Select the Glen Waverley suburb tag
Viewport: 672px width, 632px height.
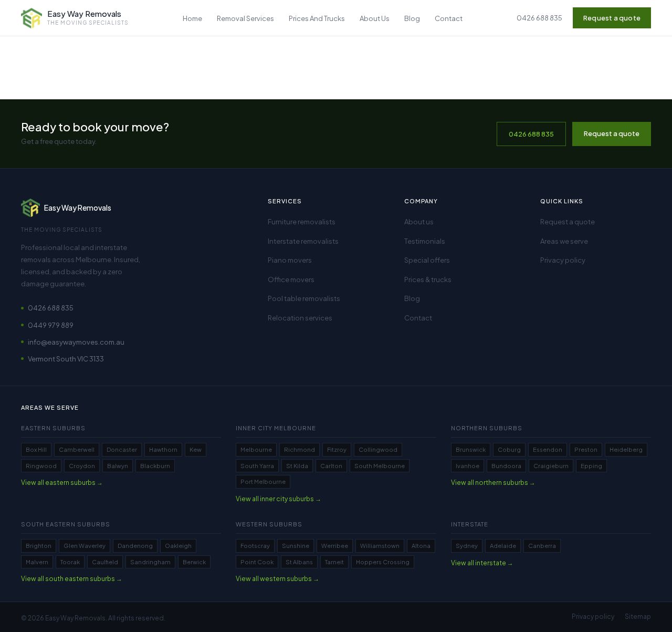click(x=85, y=546)
